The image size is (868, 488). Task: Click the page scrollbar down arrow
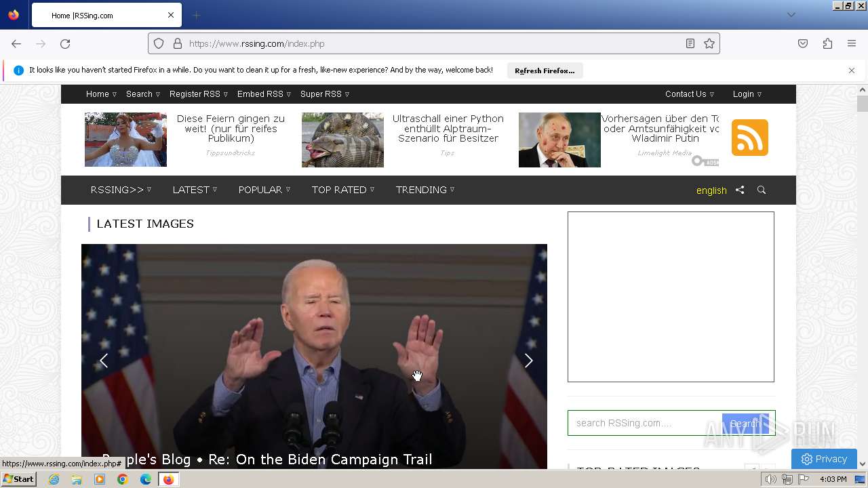point(863,464)
